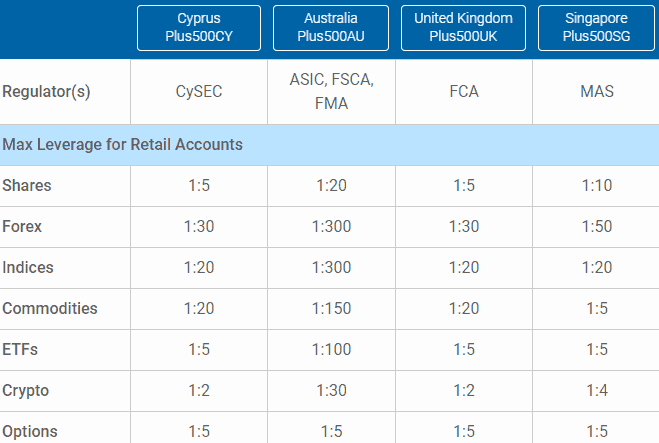Click Options leverage 1:5 for Singapore
This screenshot has height=443, width=659.
point(597,432)
